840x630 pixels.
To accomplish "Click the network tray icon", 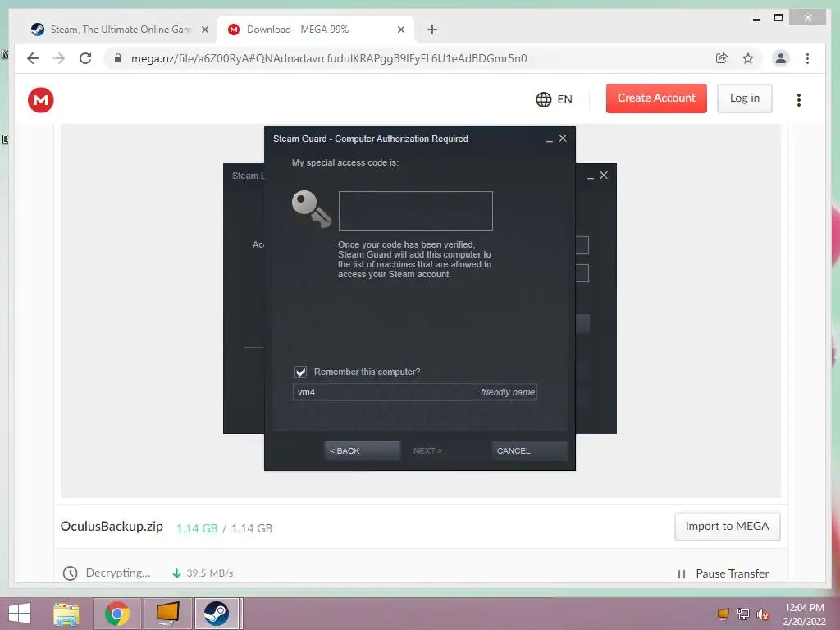I will point(743,614).
